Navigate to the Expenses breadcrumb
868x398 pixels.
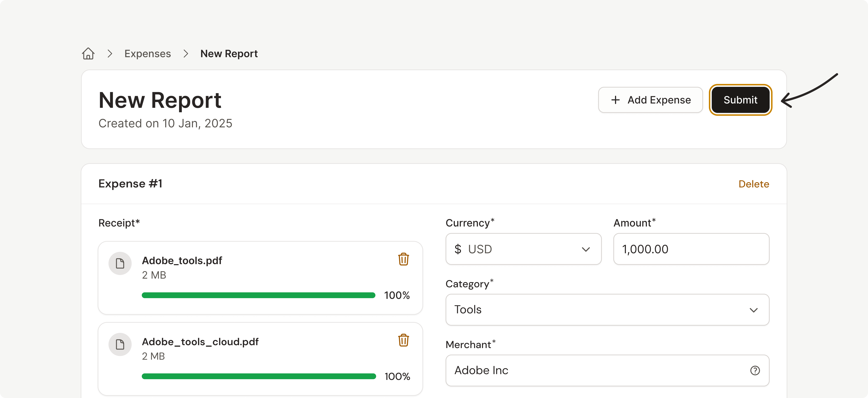point(148,54)
